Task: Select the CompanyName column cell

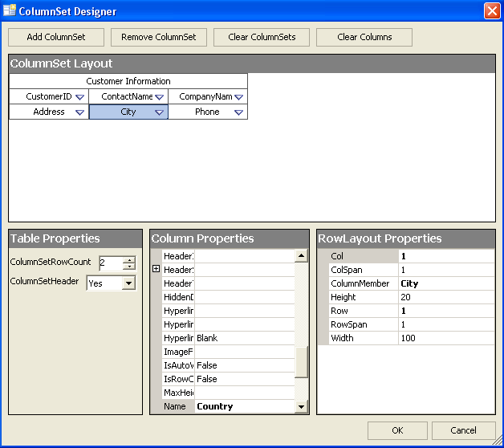Action: pos(208,96)
